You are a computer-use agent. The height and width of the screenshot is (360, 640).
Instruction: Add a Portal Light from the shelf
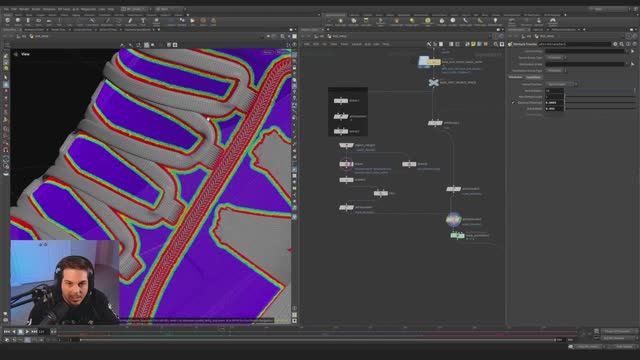[480, 22]
